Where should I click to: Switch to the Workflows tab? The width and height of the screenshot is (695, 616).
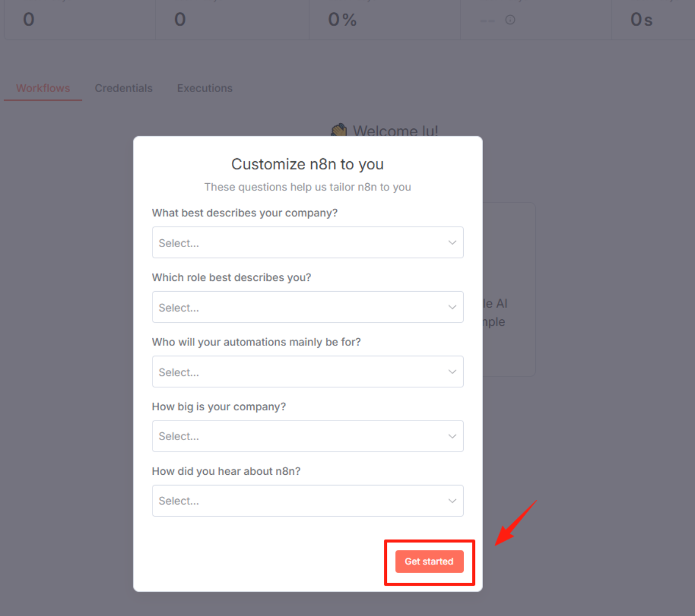tap(43, 88)
